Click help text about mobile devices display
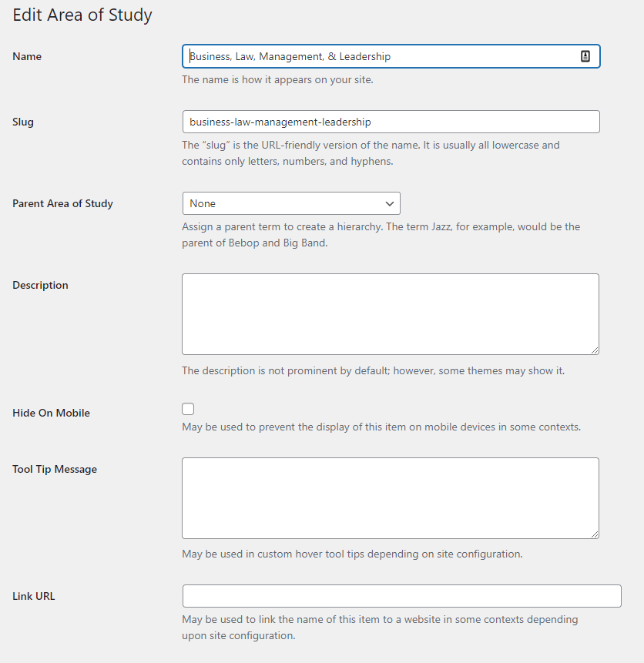 click(381, 427)
